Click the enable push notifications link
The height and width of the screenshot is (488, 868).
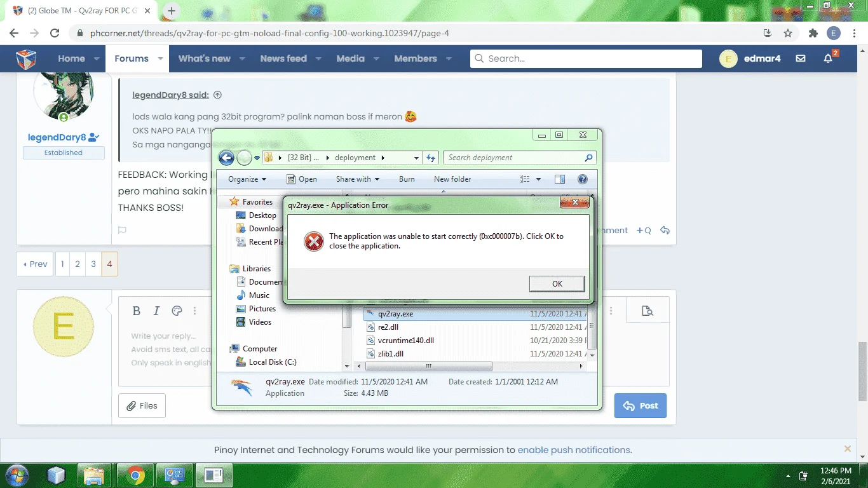(x=574, y=450)
